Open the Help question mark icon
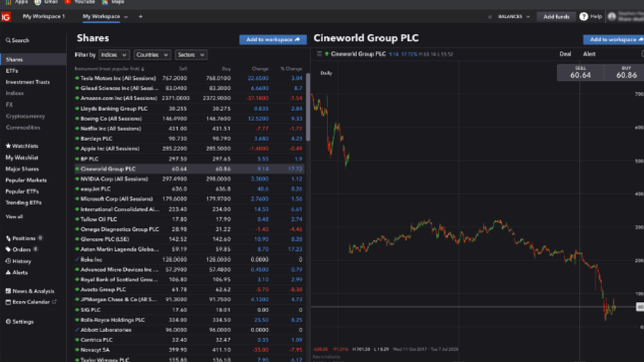Screen dimensions: 644x362 click(584, 17)
